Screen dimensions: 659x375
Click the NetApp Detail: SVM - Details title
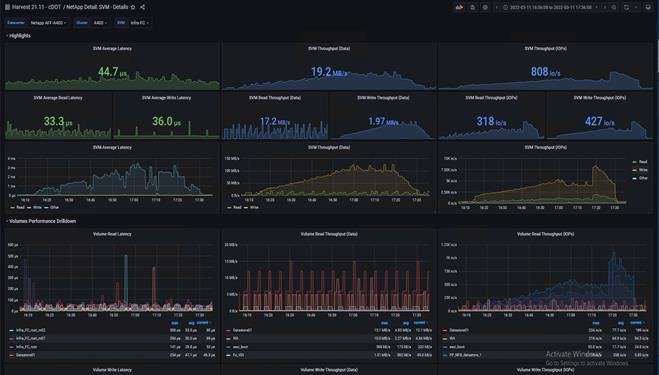[x=98, y=7]
